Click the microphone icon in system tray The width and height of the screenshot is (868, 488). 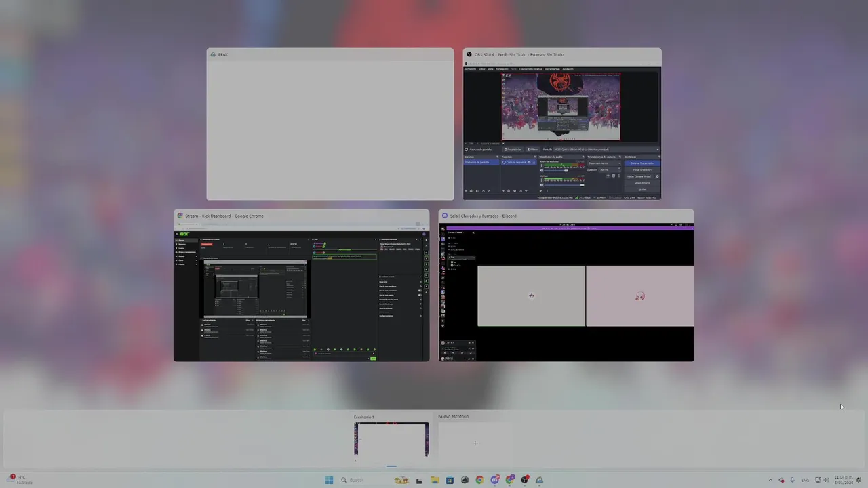792,480
